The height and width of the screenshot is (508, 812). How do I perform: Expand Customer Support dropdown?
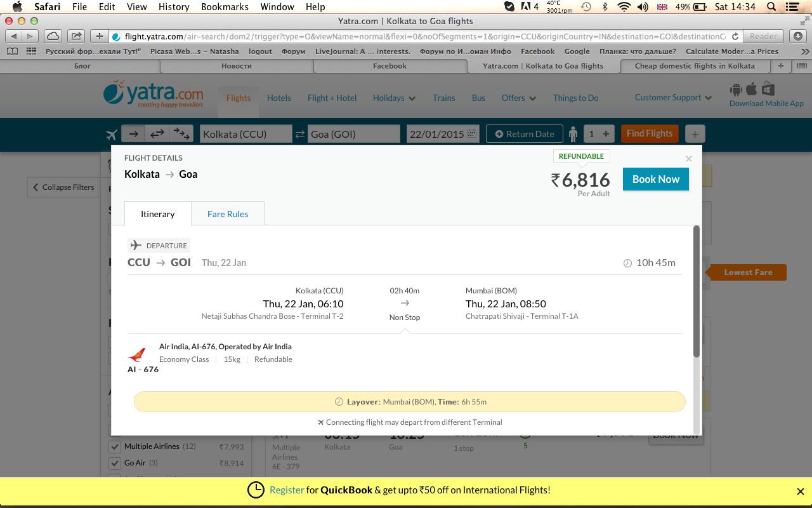[673, 97]
